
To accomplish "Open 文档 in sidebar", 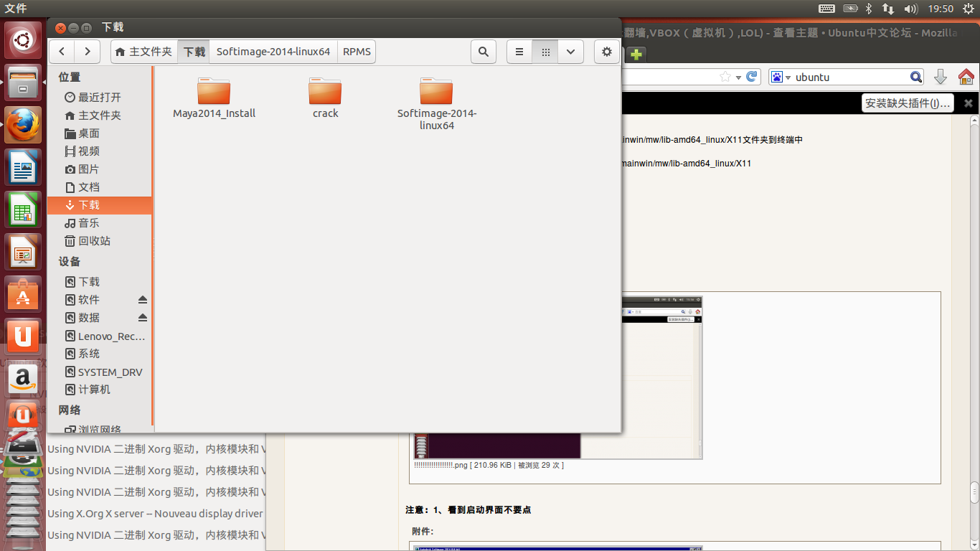I will point(100,187).
